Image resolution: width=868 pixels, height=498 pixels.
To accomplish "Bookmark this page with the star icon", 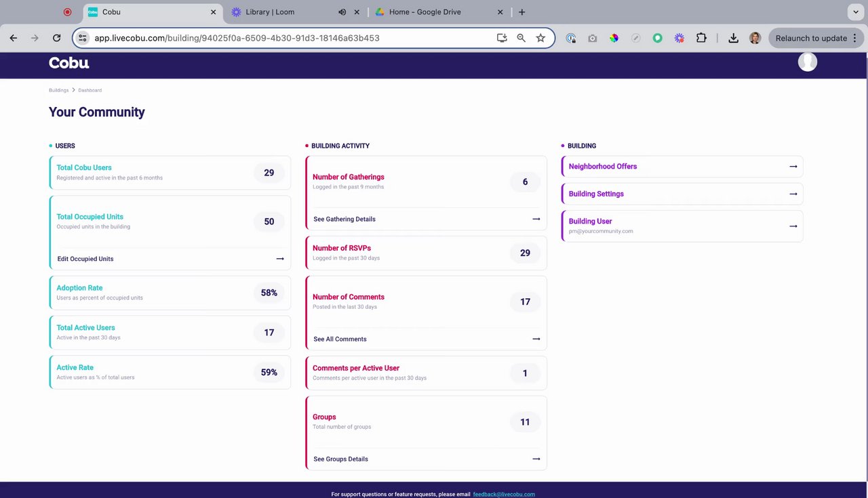I will coord(540,39).
